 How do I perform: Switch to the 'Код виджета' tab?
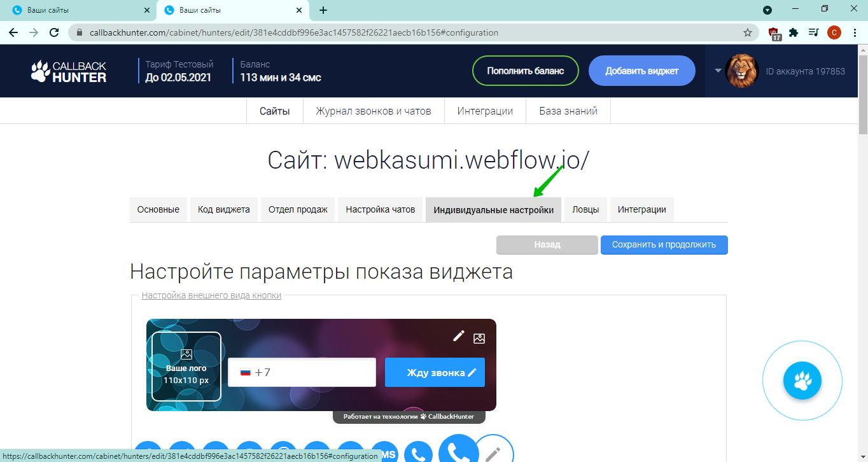click(224, 209)
